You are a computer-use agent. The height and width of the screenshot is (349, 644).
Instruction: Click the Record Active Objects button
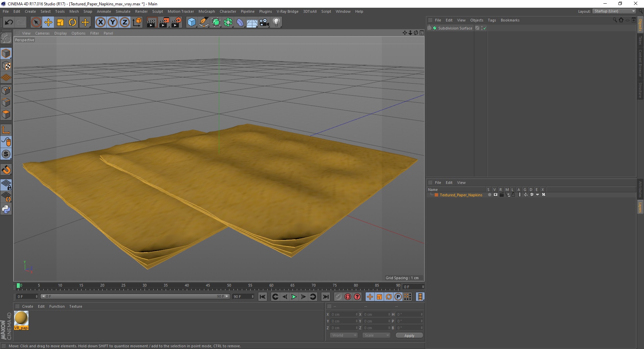338,297
